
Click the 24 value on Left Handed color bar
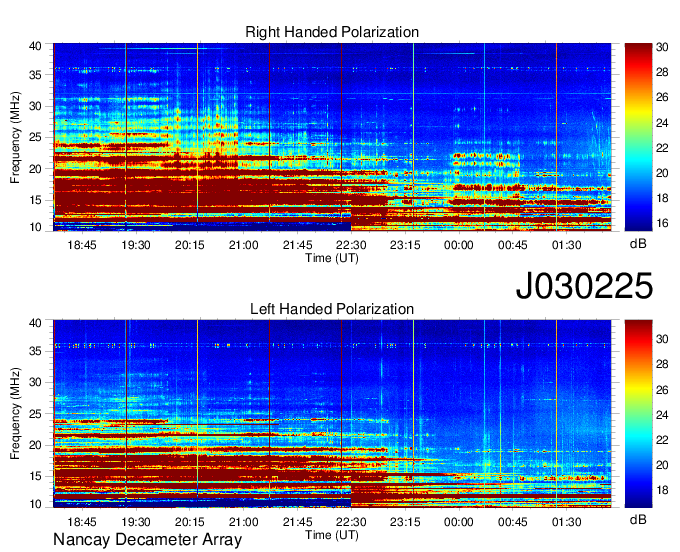pos(662,415)
